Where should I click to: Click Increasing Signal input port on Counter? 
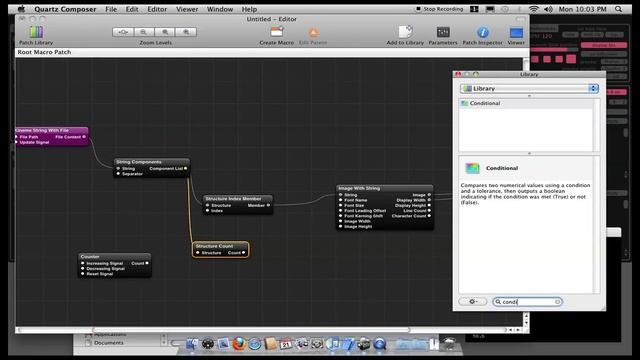[x=83, y=263]
